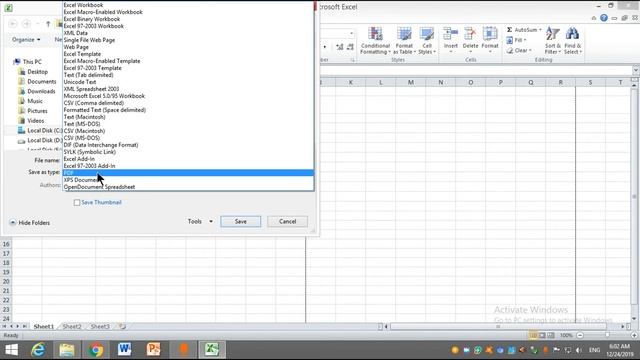Click the zoom slider in status bar
The height and width of the screenshot is (360, 640).
(x=607, y=335)
